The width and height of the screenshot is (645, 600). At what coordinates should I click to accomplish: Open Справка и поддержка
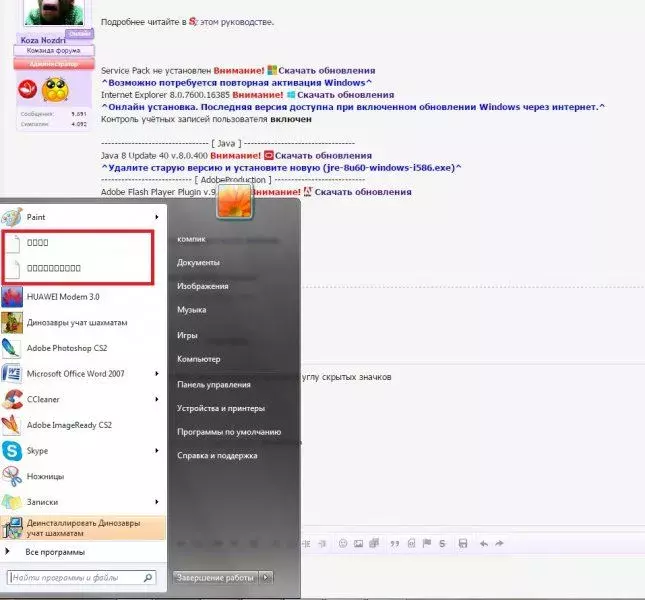click(x=217, y=456)
